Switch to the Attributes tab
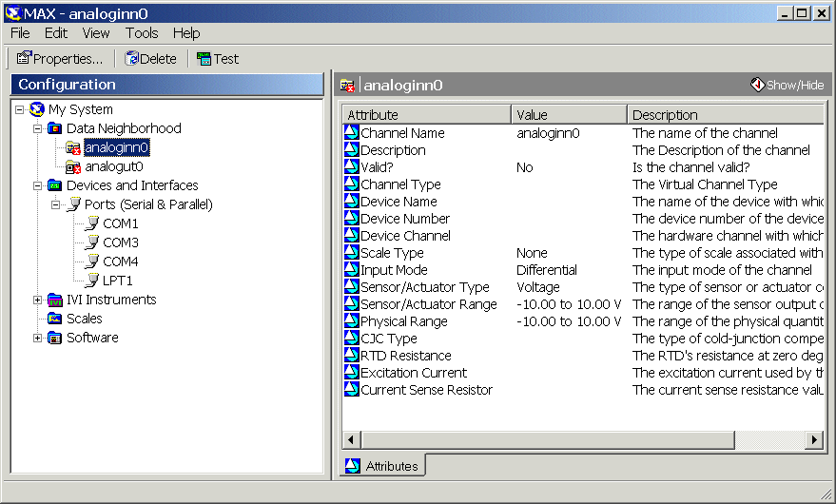 click(x=383, y=466)
